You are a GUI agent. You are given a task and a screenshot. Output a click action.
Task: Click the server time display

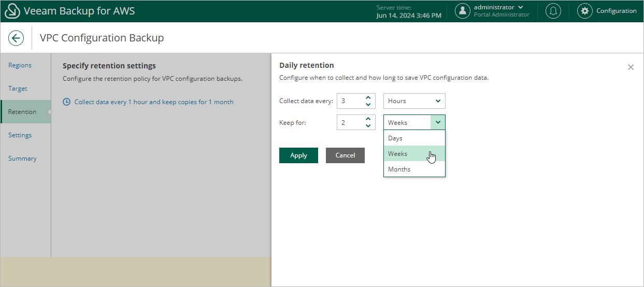[x=409, y=12]
